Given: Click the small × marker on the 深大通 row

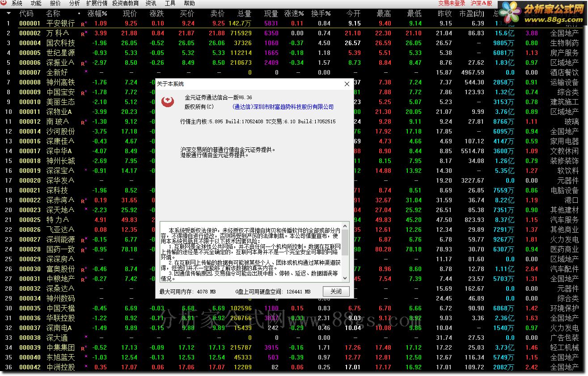Looking at the screenshot, I should tap(86, 337).
